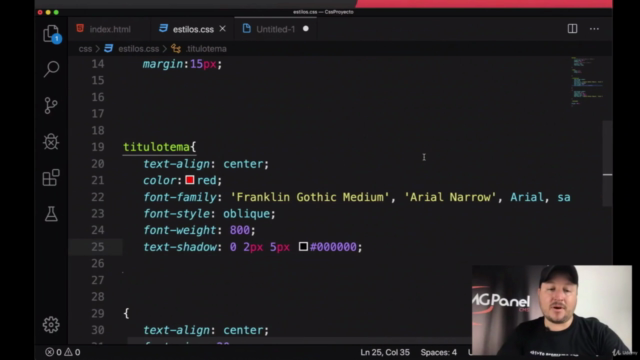Open the Explorer view in the activity bar
Image resolution: width=640 pixels, height=360 pixels.
[51, 33]
